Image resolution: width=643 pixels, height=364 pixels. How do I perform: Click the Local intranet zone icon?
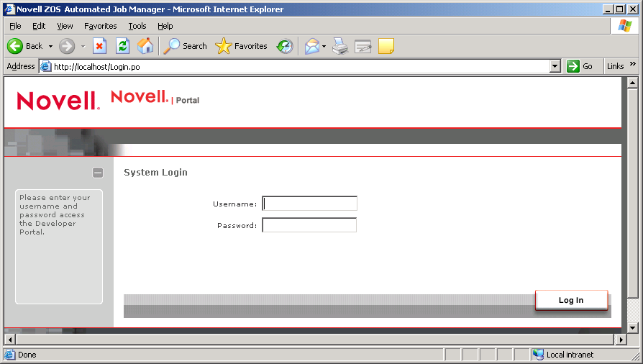538,354
